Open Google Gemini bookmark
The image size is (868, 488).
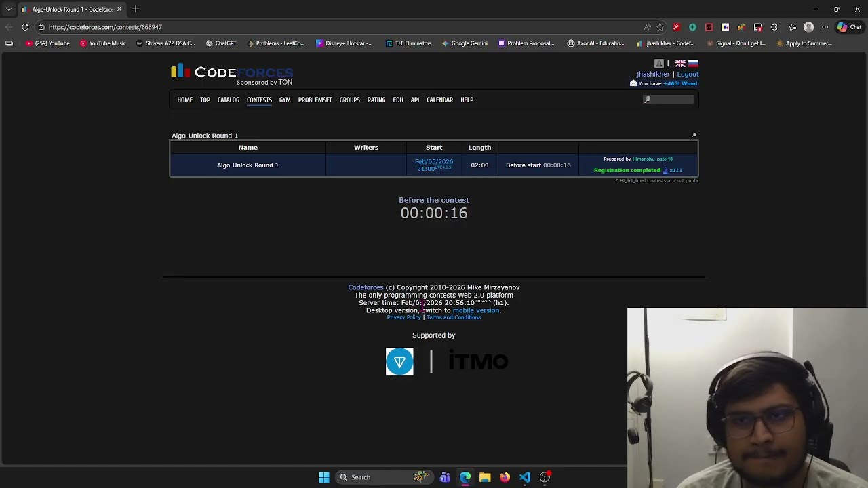[465, 43]
